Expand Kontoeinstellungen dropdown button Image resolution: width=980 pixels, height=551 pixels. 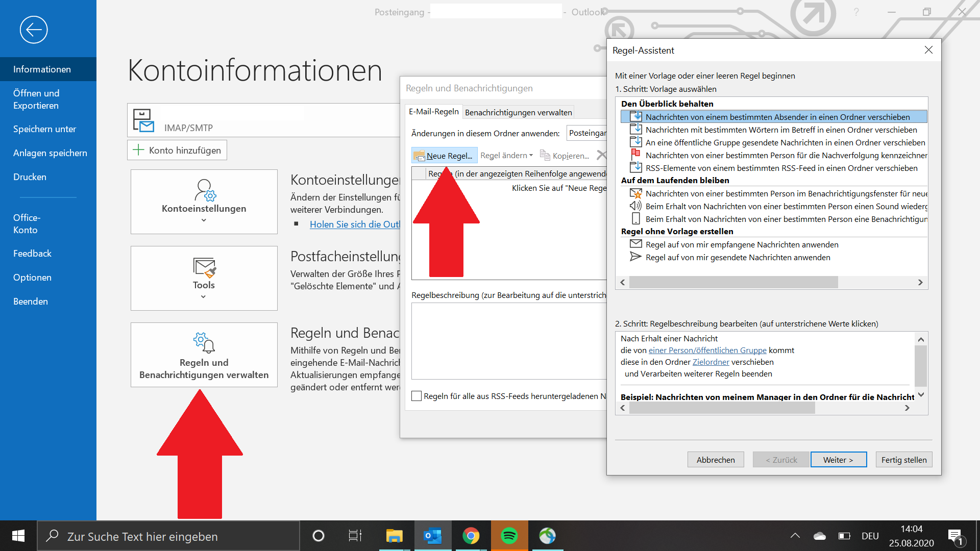click(x=204, y=202)
